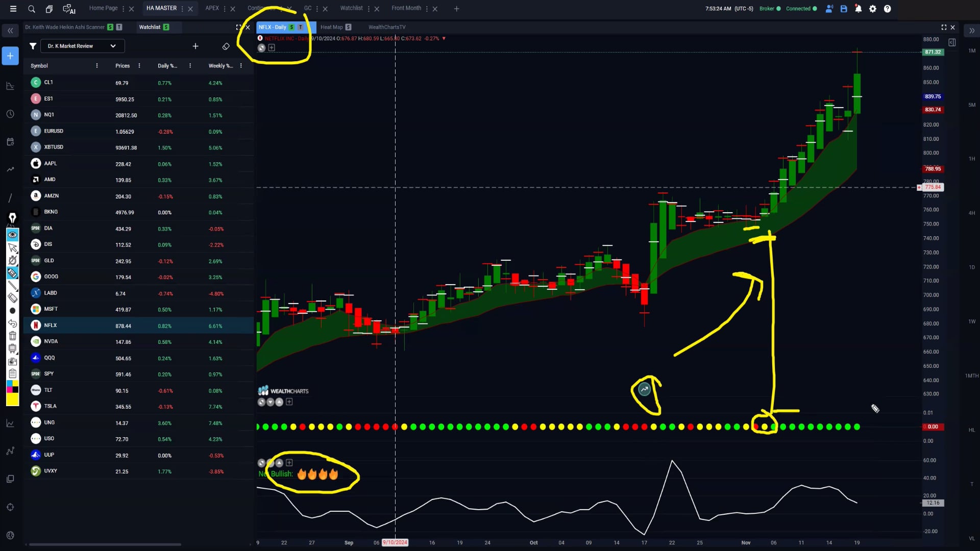980x551 pixels.
Task: Open the HA MASTER tab options dots
Action: [x=182, y=9]
